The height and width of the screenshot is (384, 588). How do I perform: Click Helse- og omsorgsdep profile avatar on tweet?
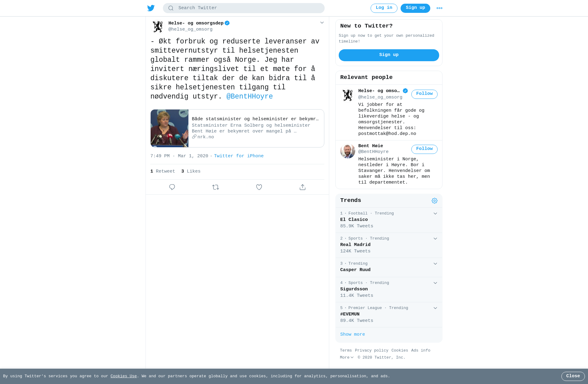(x=158, y=27)
